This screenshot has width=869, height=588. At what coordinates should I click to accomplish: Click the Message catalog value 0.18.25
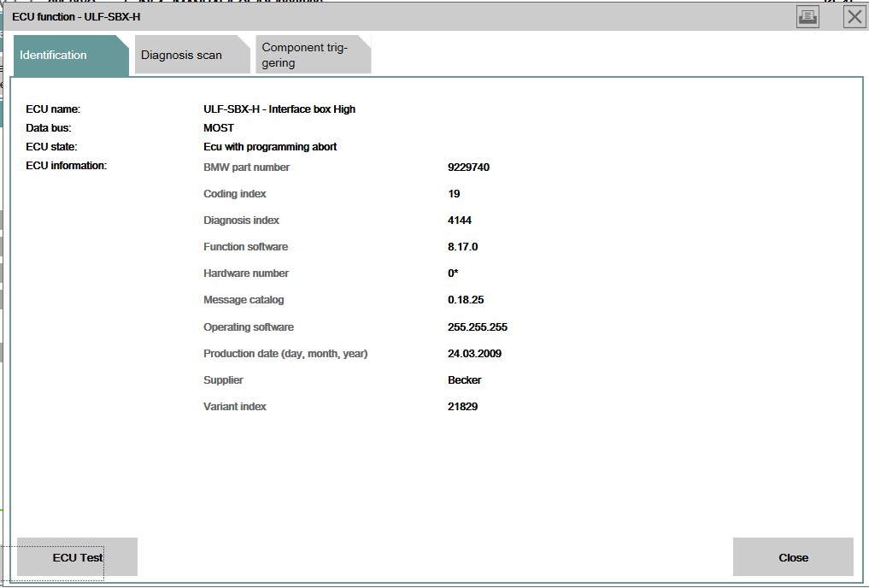pyautogui.click(x=466, y=300)
